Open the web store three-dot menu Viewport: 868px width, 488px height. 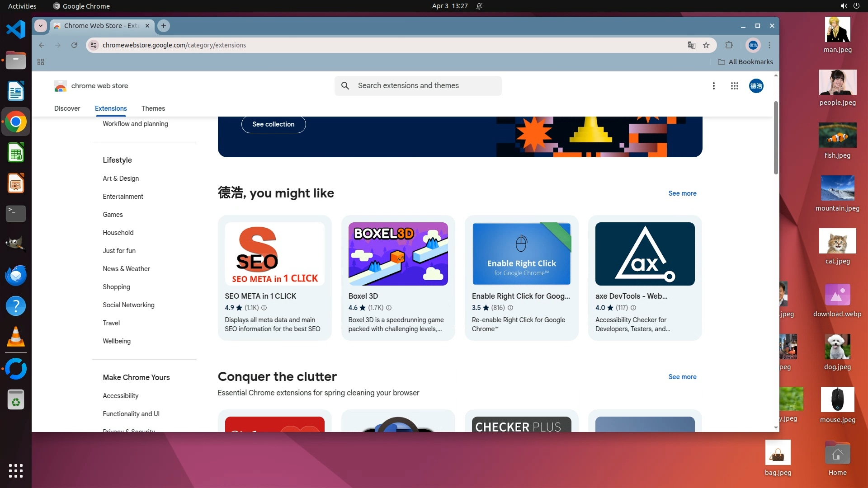pos(713,86)
